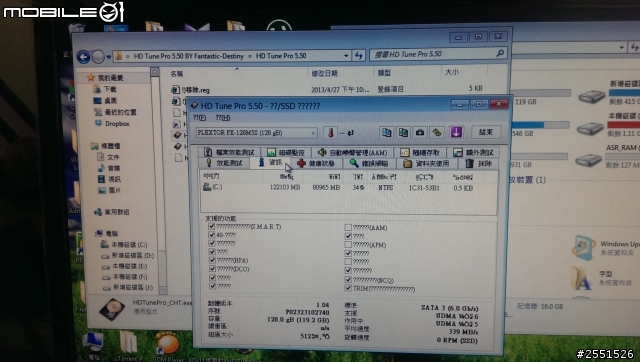The height and width of the screenshot is (362, 640).
Task: Switch to the 隨機存取 random access tab
Action: coord(420,153)
